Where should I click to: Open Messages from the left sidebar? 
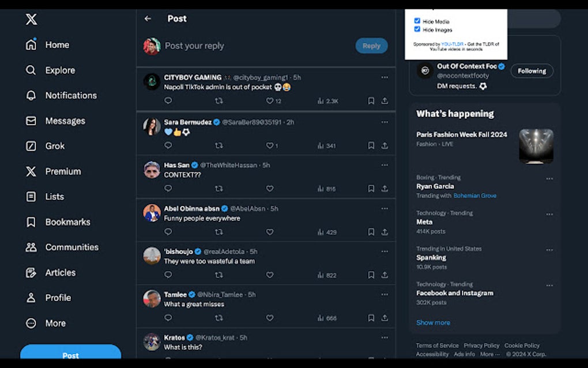click(65, 121)
